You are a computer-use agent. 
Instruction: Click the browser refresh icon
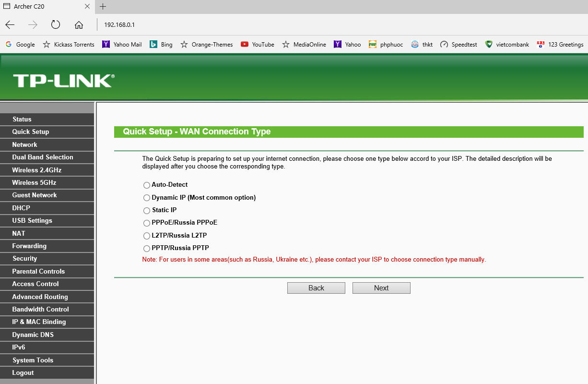tap(56, 25)
